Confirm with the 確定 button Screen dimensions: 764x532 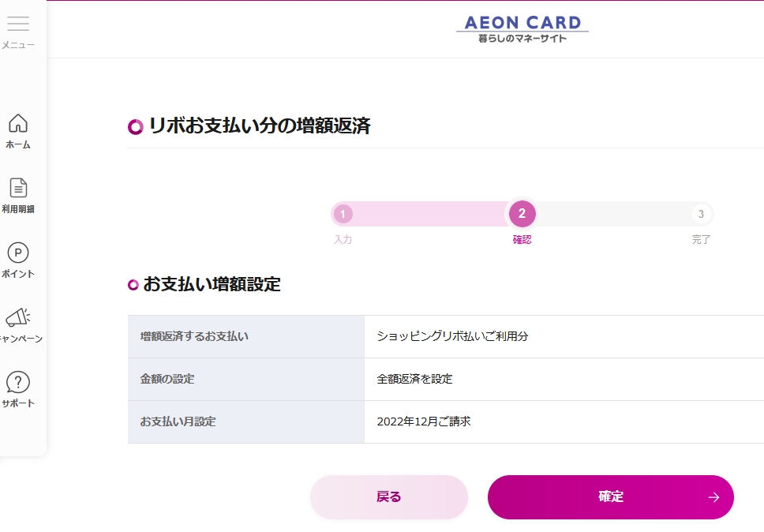(610, 497)
